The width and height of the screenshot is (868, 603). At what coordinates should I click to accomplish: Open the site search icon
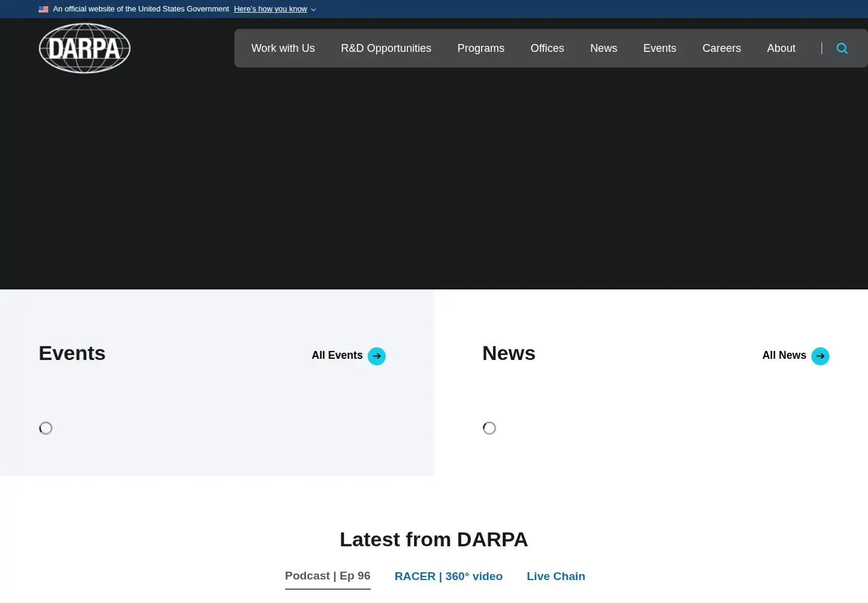(842, 48)
